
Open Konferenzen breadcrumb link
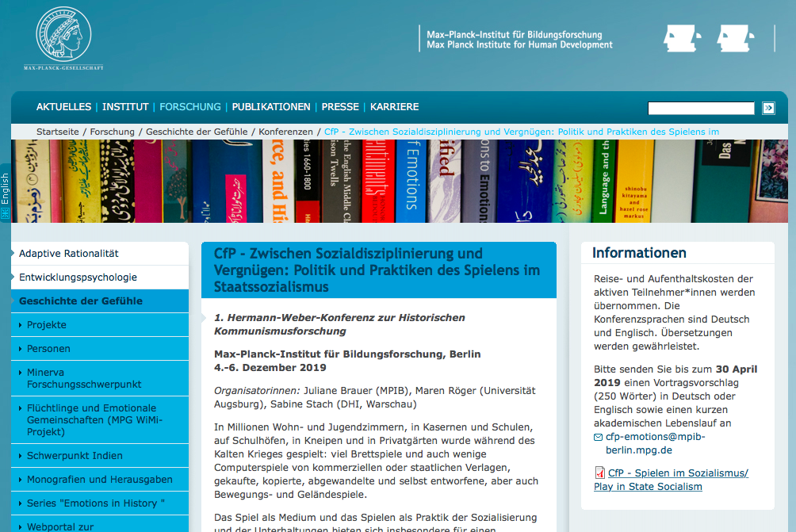[x=285, y=132]
